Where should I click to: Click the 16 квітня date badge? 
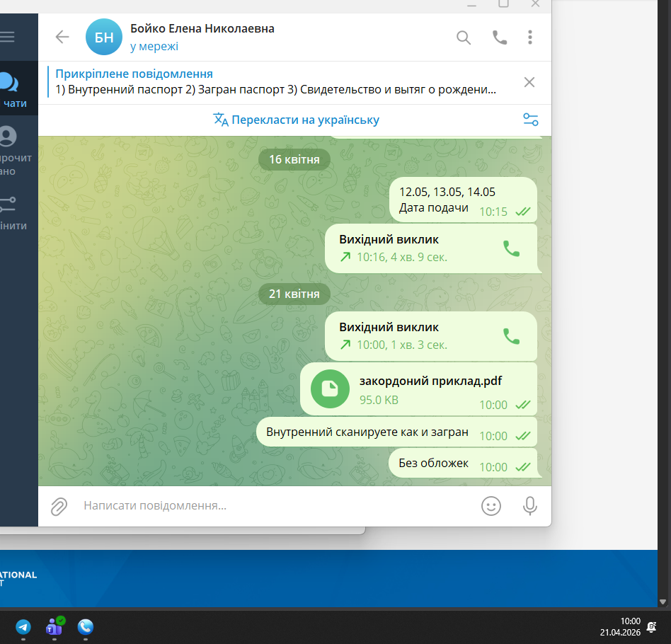click(294, 160)
